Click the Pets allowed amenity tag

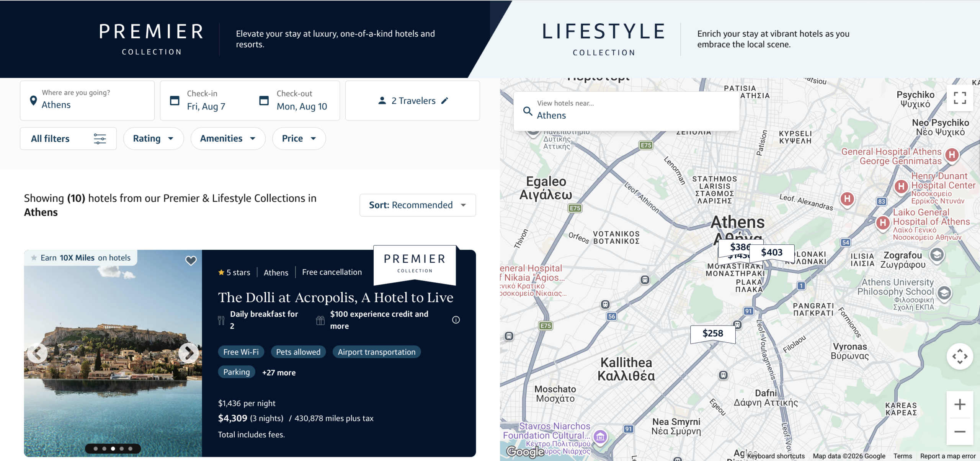[x=298, y=352]
